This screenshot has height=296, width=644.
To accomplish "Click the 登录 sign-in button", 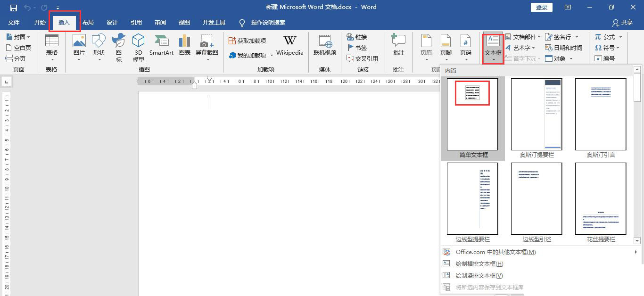I will click(x=541, y=7).
